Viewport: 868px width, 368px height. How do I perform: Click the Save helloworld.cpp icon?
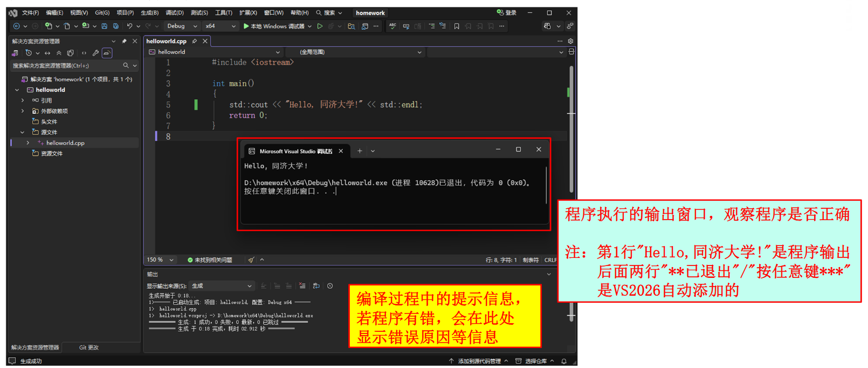(x=104, y=26)
